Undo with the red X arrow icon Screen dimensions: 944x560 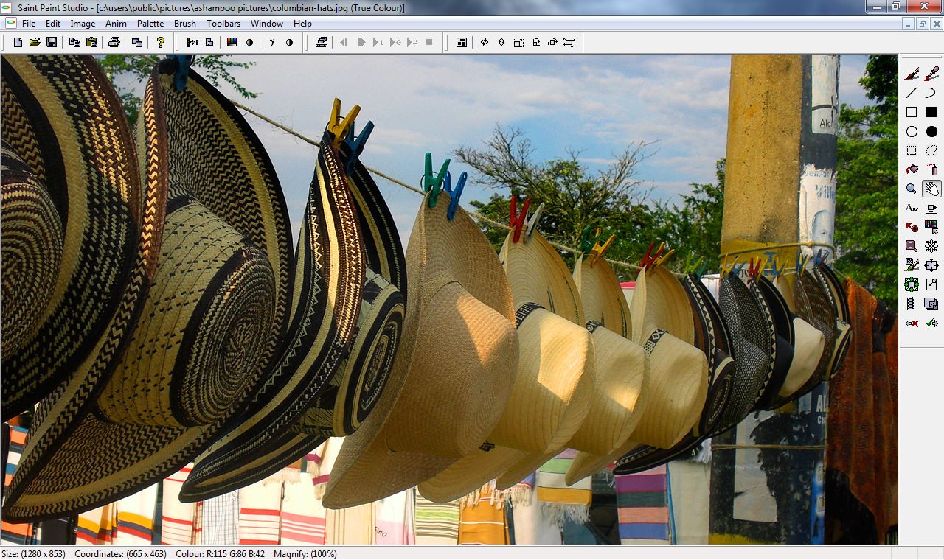point(912,322)
